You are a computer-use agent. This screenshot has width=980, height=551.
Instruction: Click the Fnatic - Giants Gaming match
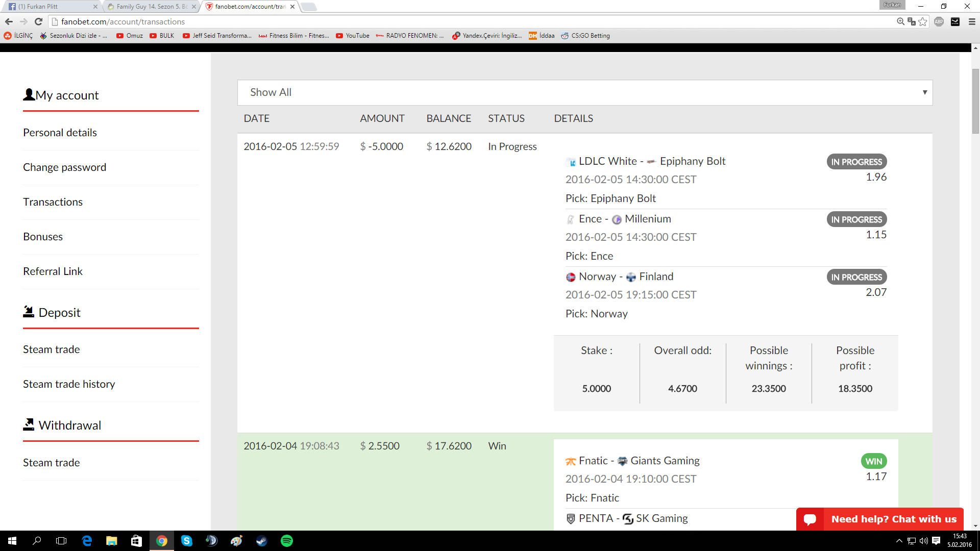coord(632,461)
